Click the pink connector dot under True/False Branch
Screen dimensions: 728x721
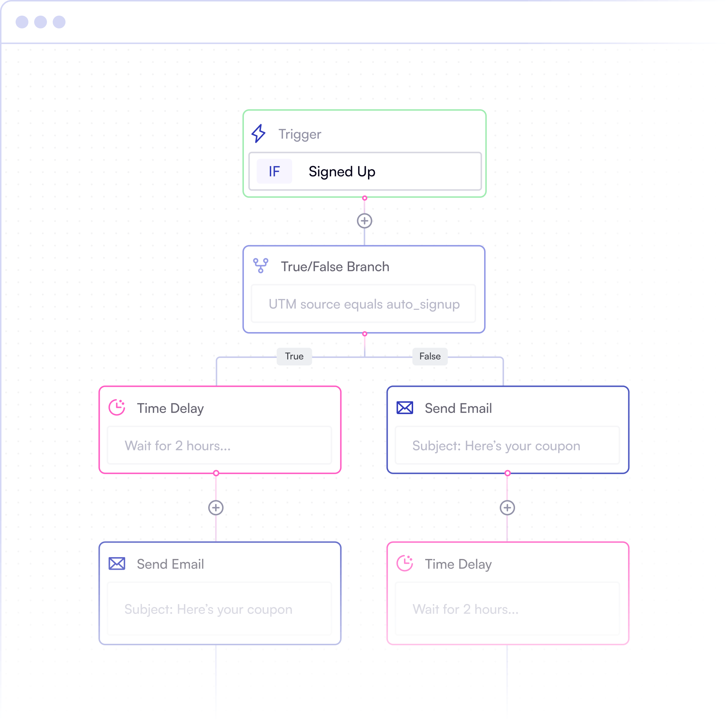365,334
